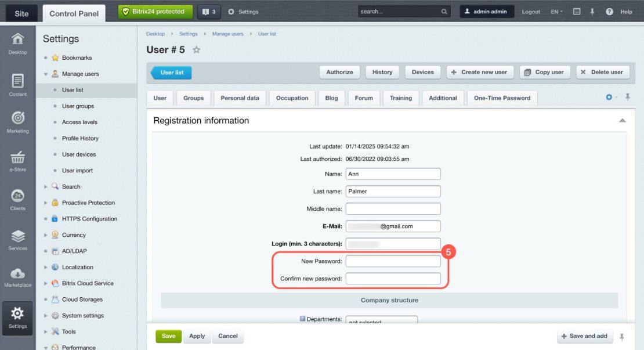644x350 pixels.
Task: Click the New Password input field
Action: (393, 261)
